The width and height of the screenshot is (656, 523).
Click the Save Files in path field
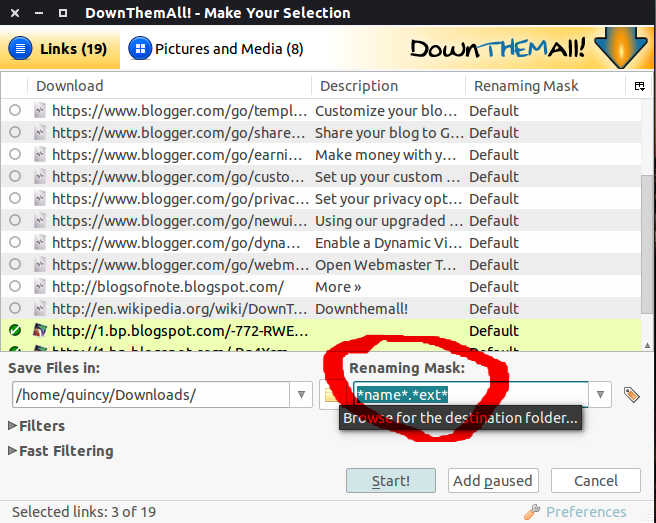pyautogui.click(x=151, y=395)
